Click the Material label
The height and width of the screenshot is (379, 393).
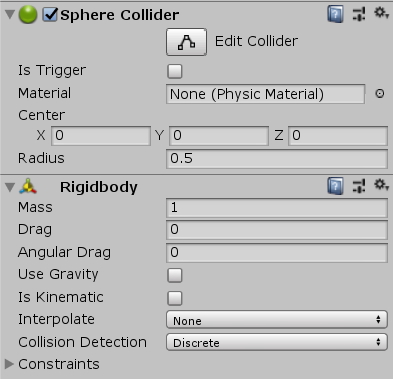tap(45, 93)
